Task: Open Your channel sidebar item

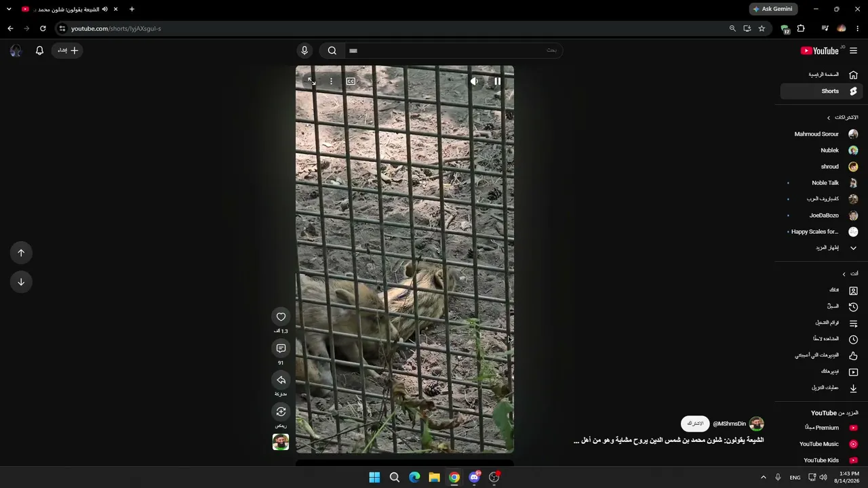Action: point(822,290)
